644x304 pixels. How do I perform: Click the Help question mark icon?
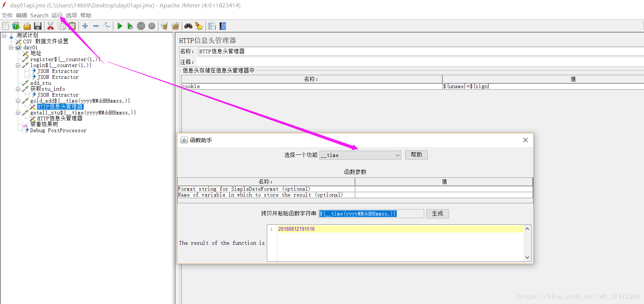(222, 26)
